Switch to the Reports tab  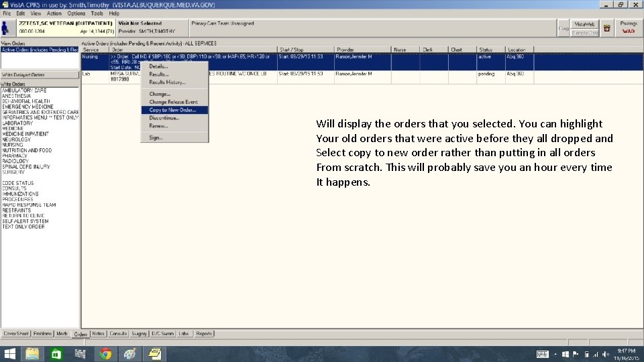point(204,334)
